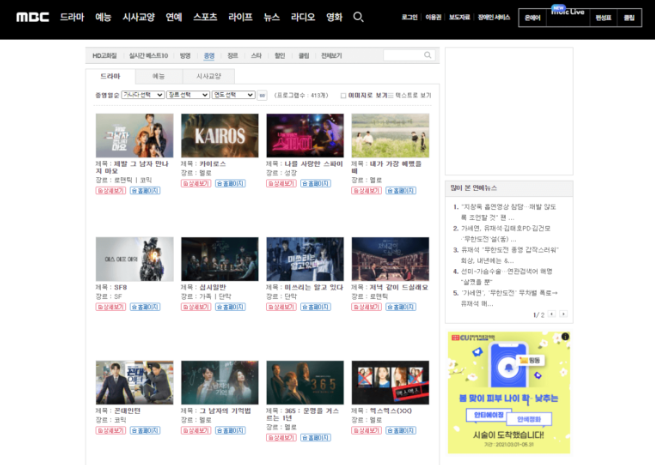Screen dimensions: 655x465
Task: Switch to the 예능 tab below sub-navigation
Action: coord(159,76)
